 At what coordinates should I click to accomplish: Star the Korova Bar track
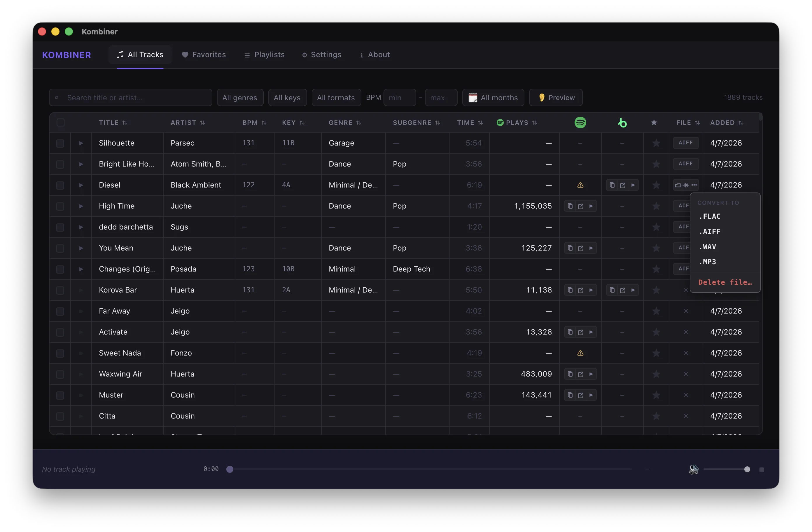coord(656,290)
